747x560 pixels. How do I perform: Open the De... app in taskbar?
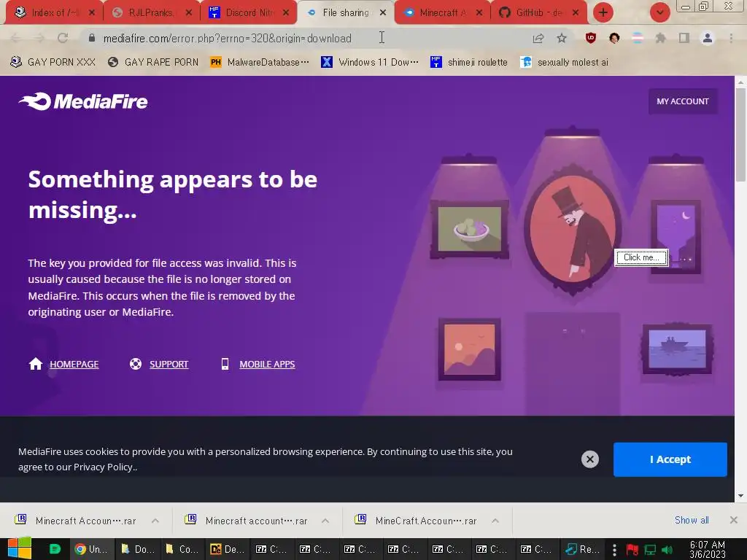[x=227, y=549]
